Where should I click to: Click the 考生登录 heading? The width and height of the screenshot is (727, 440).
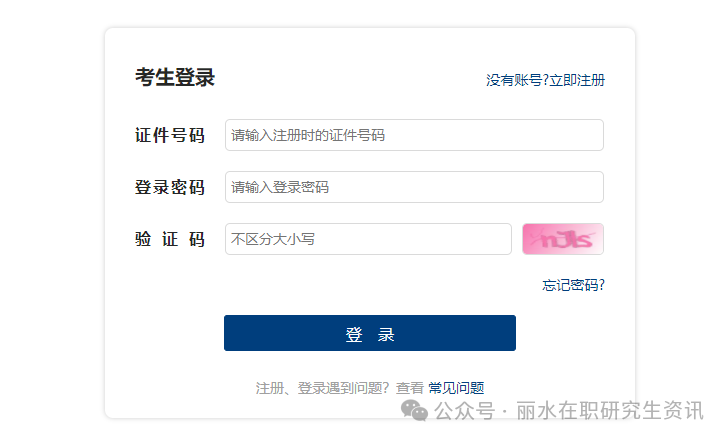coord(175,77)
